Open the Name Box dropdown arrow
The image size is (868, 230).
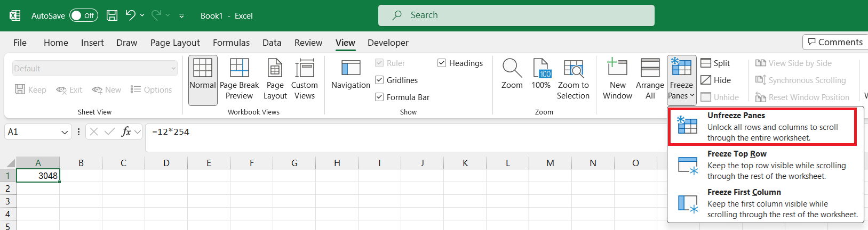click(65, 132)
